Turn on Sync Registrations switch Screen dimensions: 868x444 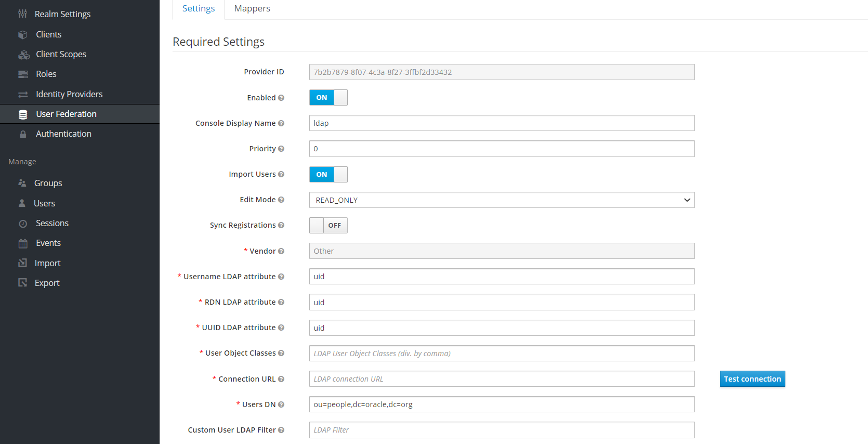(x=328, y=225)
